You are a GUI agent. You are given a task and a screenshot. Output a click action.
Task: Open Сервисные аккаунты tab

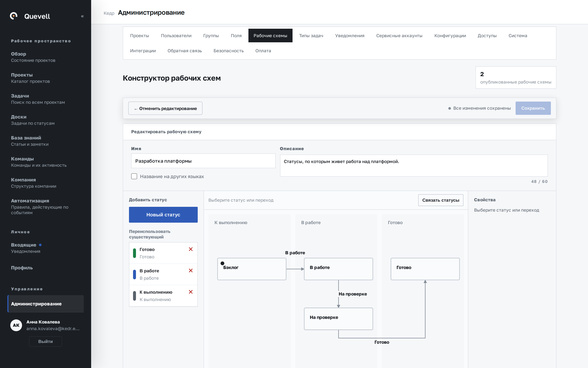coord(399,36)
